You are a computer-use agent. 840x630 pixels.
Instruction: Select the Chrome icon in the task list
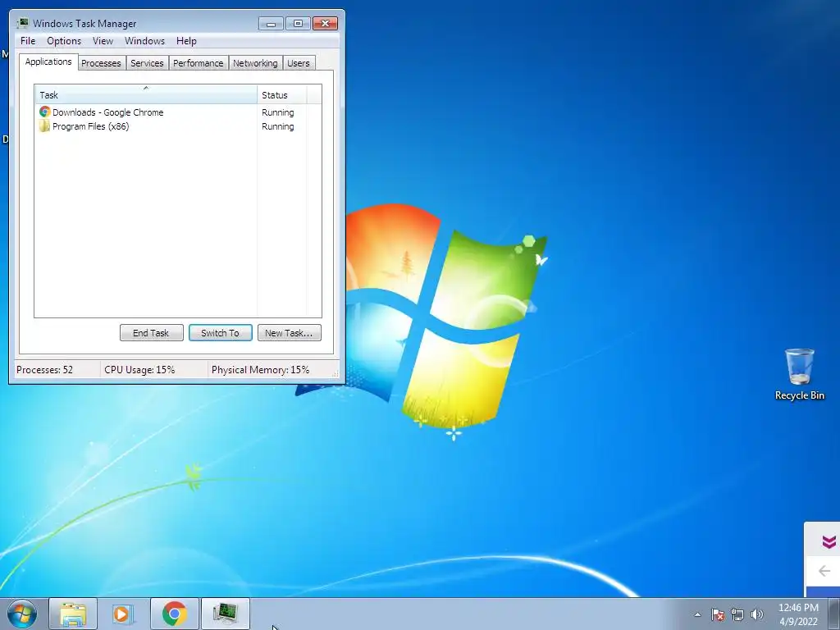tap(45, 112)
